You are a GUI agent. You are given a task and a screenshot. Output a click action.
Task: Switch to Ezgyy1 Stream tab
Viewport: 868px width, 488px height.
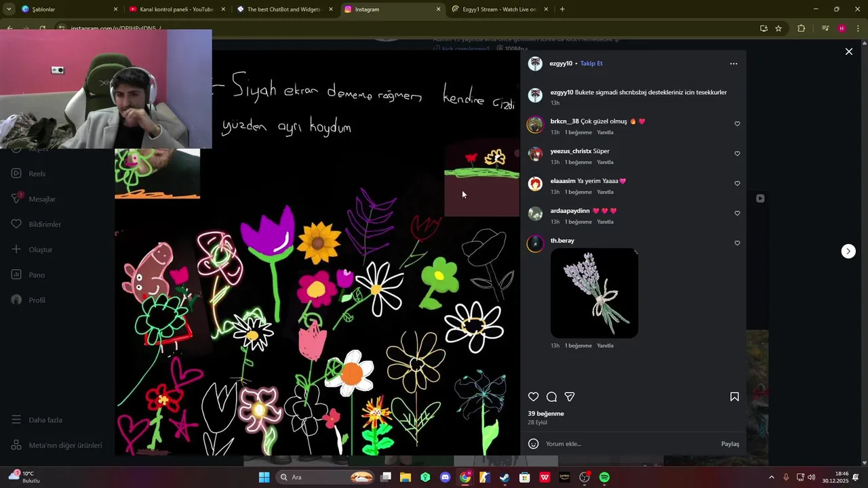[498, 9]
